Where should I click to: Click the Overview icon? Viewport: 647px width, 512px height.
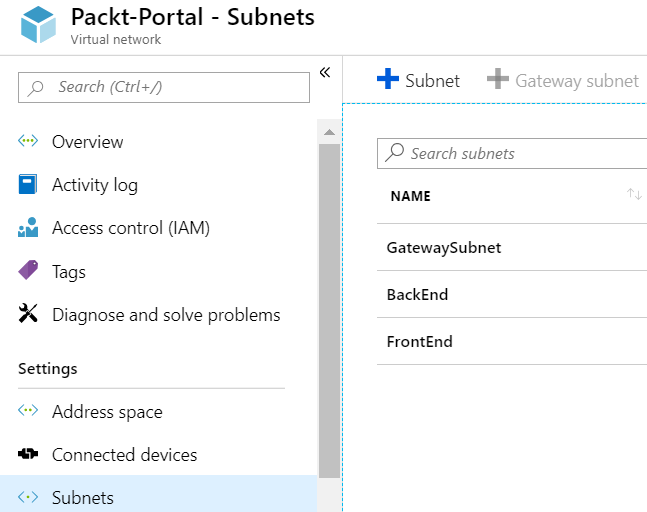pos(28,141)
